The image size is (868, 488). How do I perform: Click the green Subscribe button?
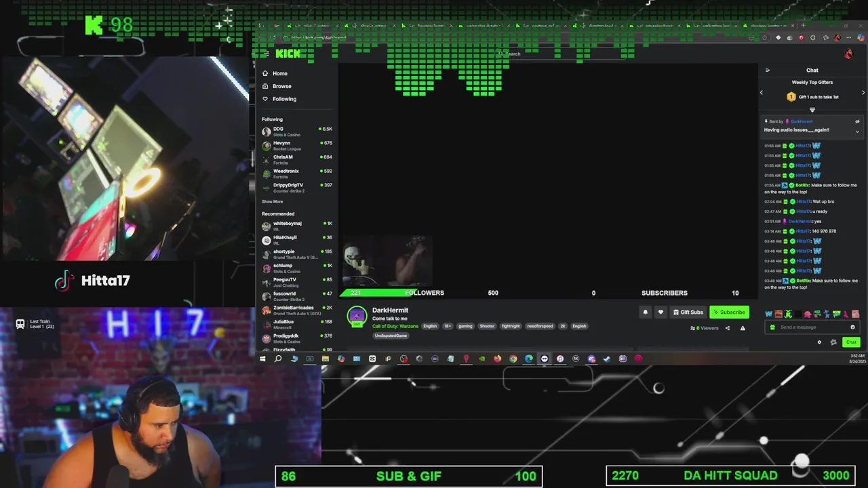pos(729,312)
